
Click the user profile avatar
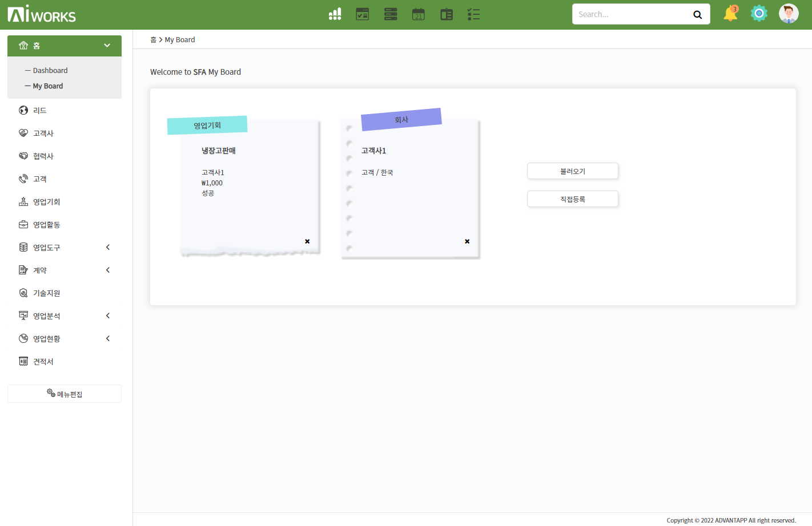click(x=789, y=13)
